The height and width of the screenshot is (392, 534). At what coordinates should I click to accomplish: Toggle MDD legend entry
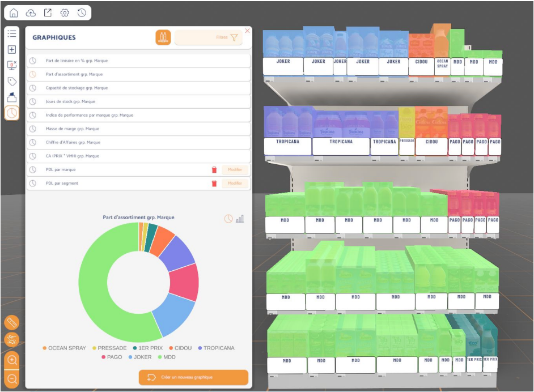tap(167, 357)
